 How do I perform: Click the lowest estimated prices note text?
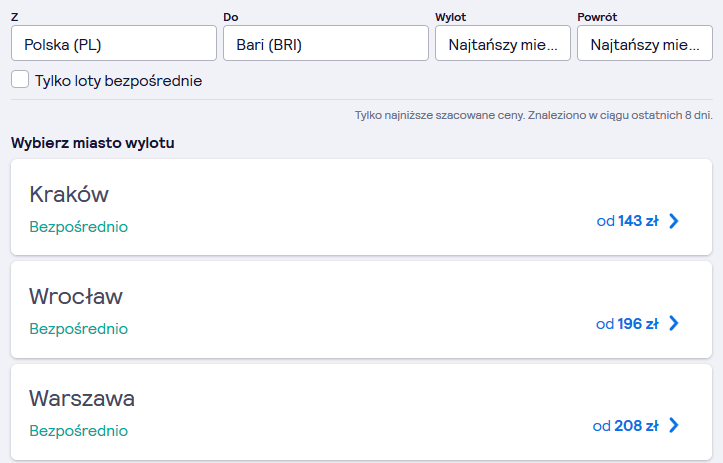[x=533, y=115]
